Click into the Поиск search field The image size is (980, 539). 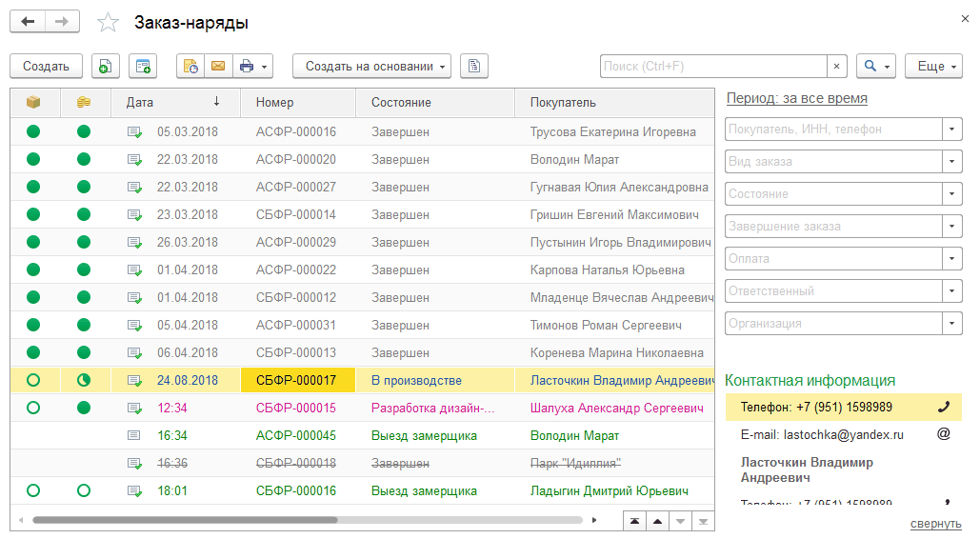pos(713,66)
